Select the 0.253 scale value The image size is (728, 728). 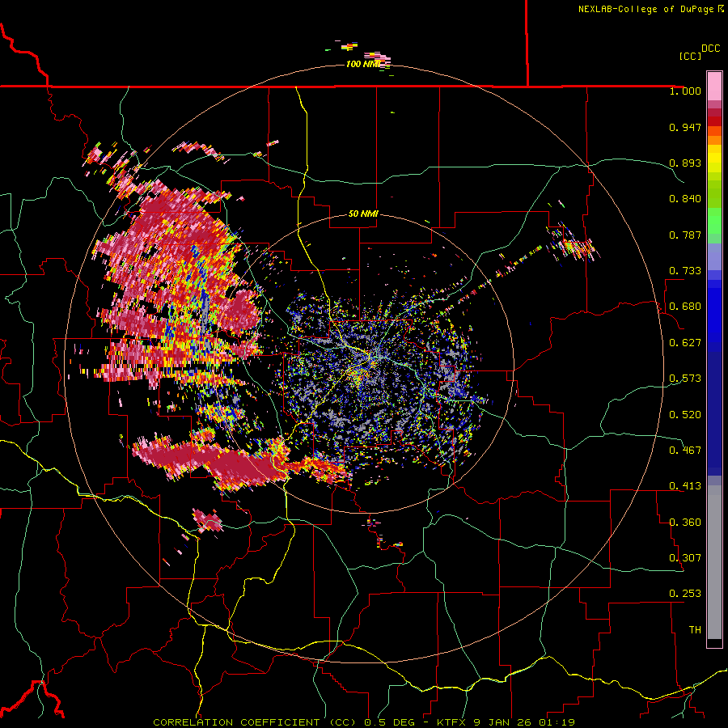point(685,594)
